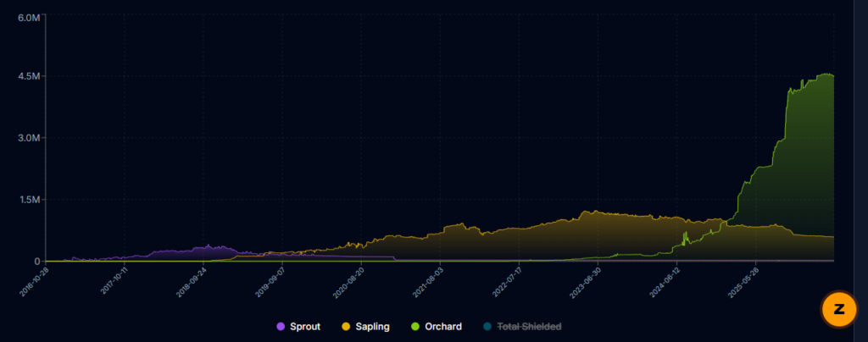
Task: Click the 2020-08-20 x-axis date
Action: tap(350, 282)
